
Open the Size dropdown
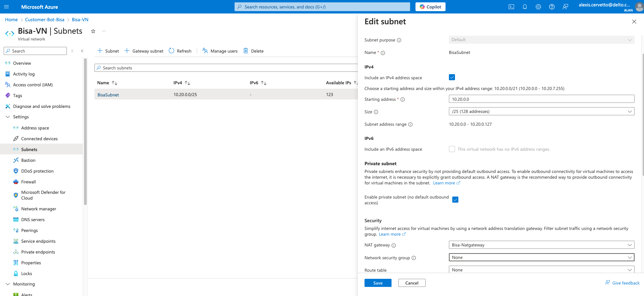coord(542,111)
